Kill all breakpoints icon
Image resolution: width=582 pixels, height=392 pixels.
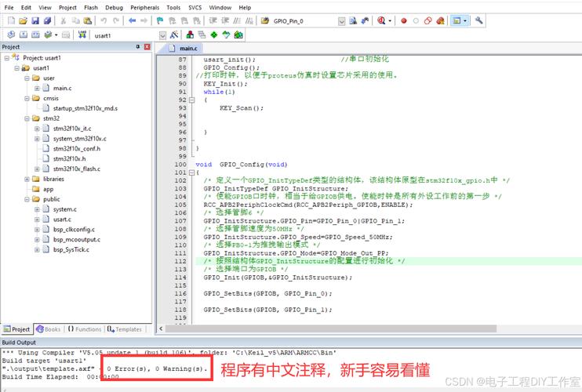(440, 20)
